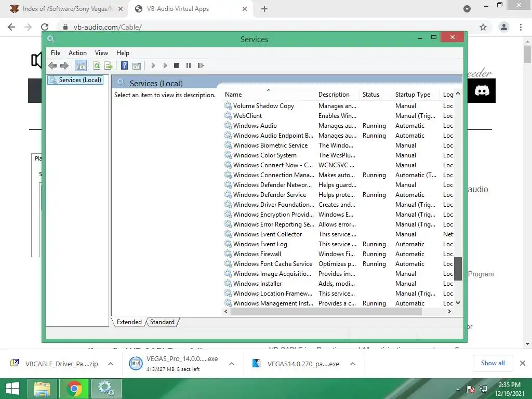Click the Back arrow in Services toolbar

[x=52, y=65]
